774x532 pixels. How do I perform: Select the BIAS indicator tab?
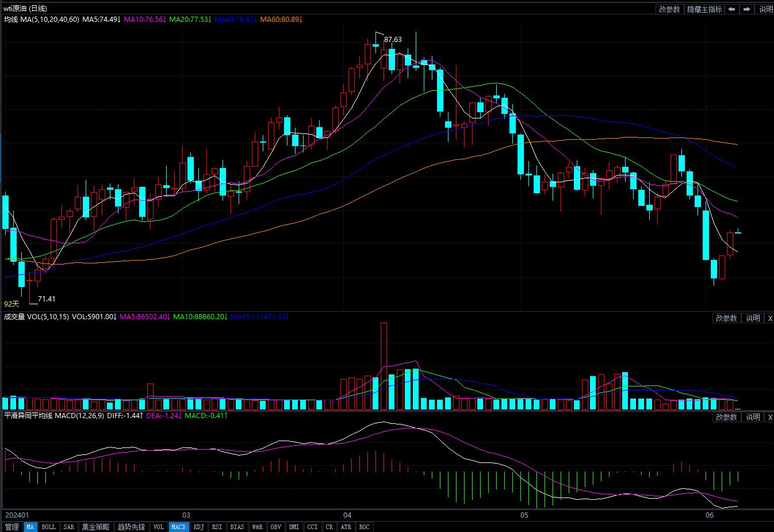click(x=237, y=527)
